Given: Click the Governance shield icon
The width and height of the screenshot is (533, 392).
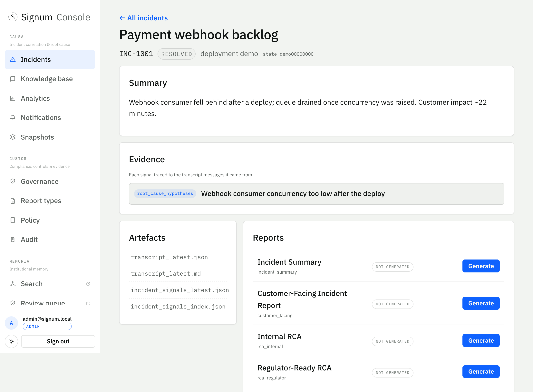Looking at the screenshot, I should [x=13, y=181].
